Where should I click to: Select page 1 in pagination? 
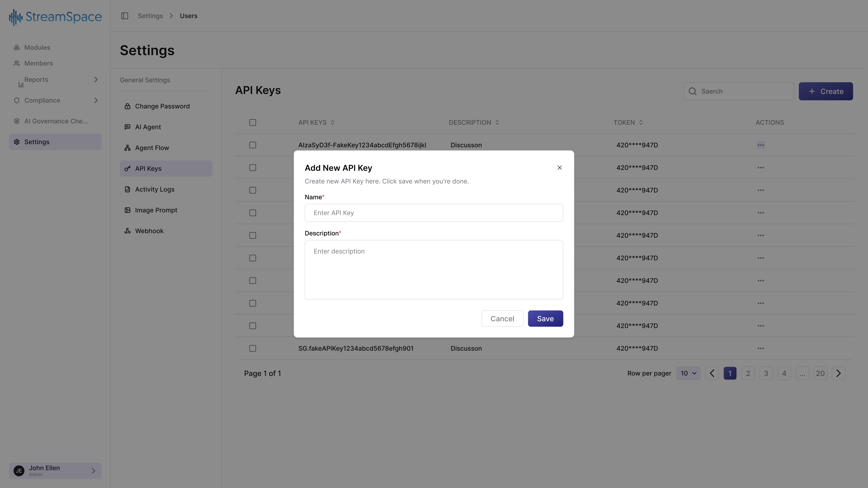point(730,374)
